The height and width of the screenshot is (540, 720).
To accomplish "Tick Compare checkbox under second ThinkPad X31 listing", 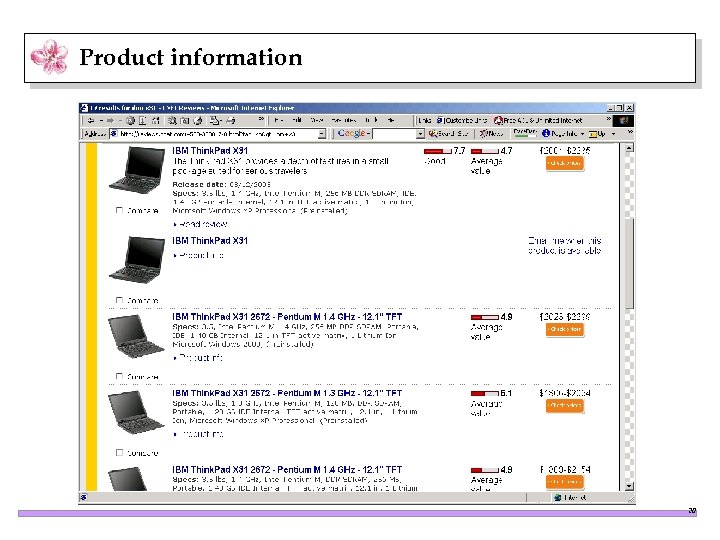I will click(119, 300).
